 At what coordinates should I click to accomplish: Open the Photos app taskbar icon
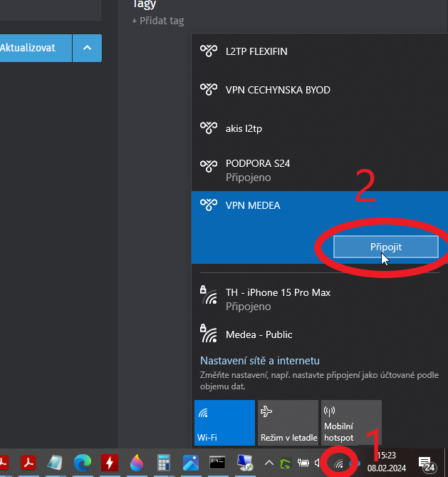191,463
